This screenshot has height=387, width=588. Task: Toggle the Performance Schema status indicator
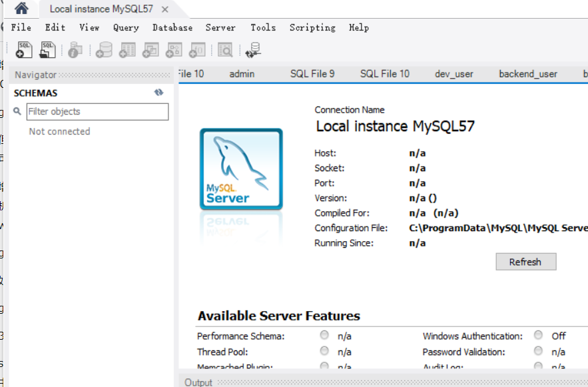(324, 335)
